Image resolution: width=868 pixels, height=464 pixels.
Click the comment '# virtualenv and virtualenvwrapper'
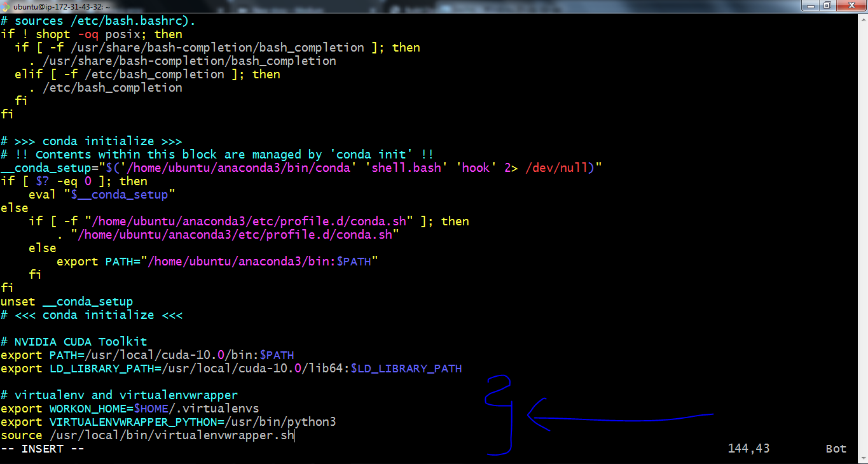coord(120,395)
